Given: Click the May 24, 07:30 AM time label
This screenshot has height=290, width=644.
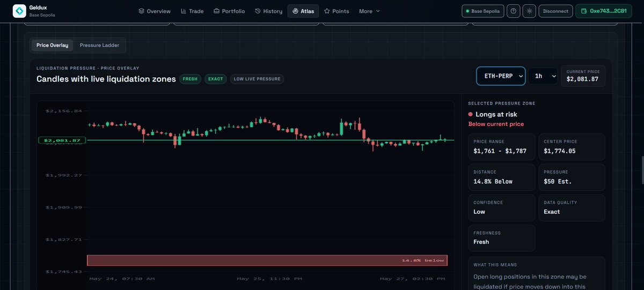Looking at the screenshot, I should (122, 279).
